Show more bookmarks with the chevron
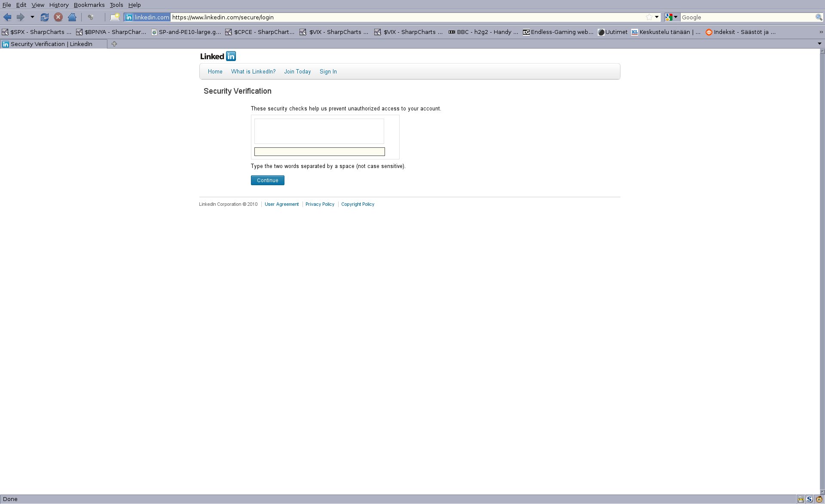825x504 pixels. tap(821, 32)
